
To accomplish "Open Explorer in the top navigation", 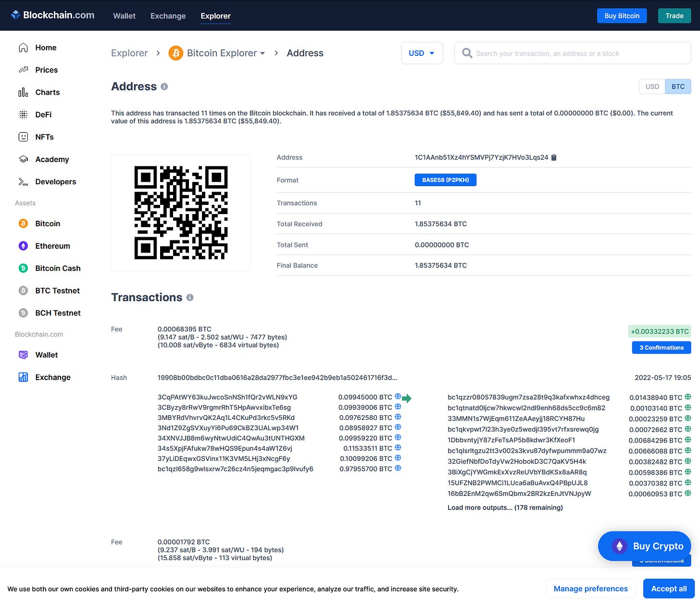I will point(215,16).
